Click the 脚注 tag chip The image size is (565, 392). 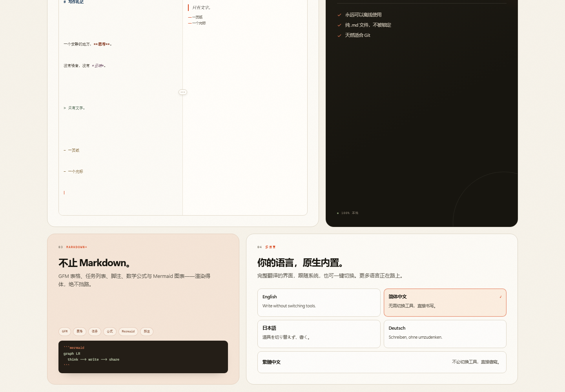tap(147, 332)
